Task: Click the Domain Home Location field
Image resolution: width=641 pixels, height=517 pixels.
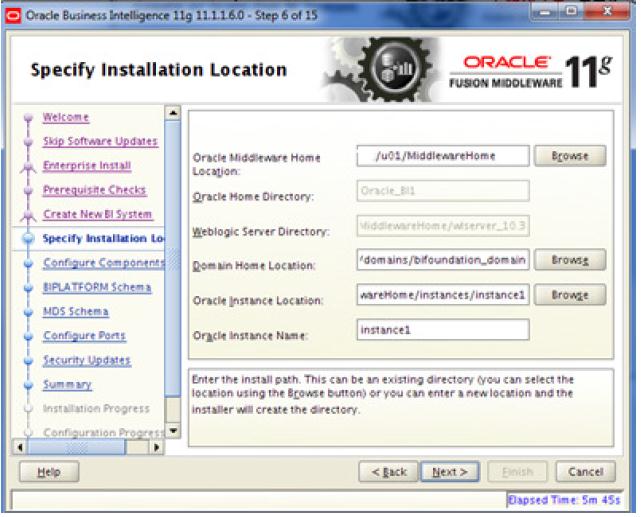Action: [443, 260]
